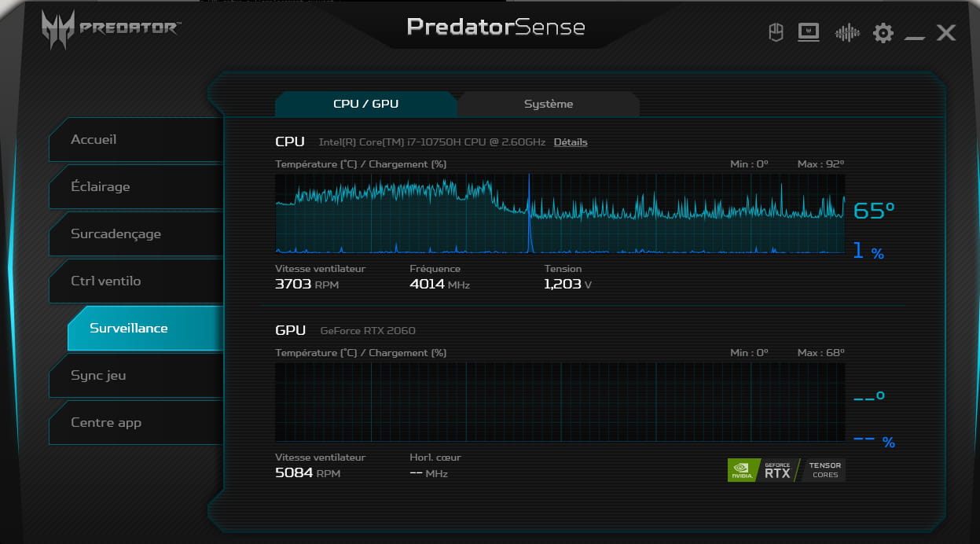Click the GPU Min : 0° label

tap(749, 353)
